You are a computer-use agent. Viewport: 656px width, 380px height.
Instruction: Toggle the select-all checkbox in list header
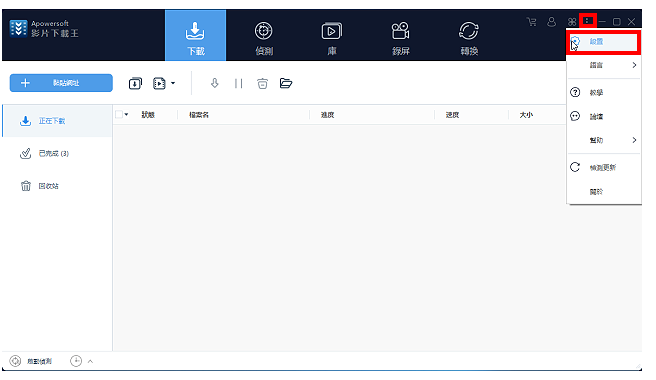[x=119, y=114]
